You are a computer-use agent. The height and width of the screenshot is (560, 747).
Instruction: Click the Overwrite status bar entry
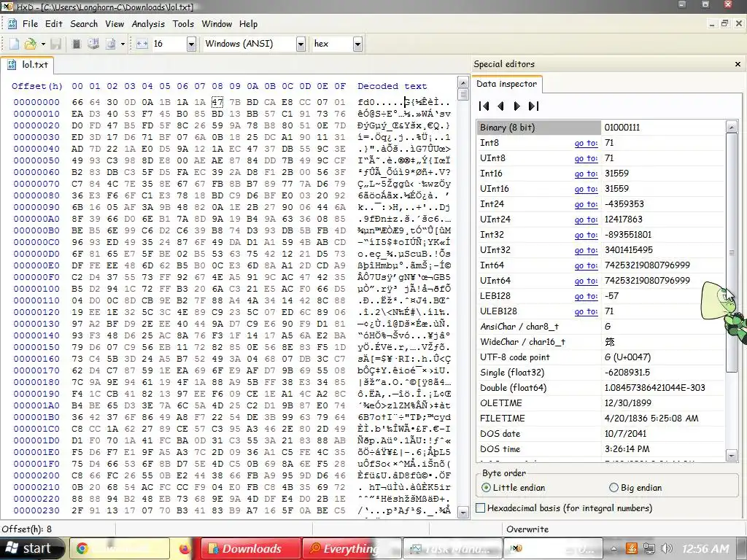click(x=527, y=529)
